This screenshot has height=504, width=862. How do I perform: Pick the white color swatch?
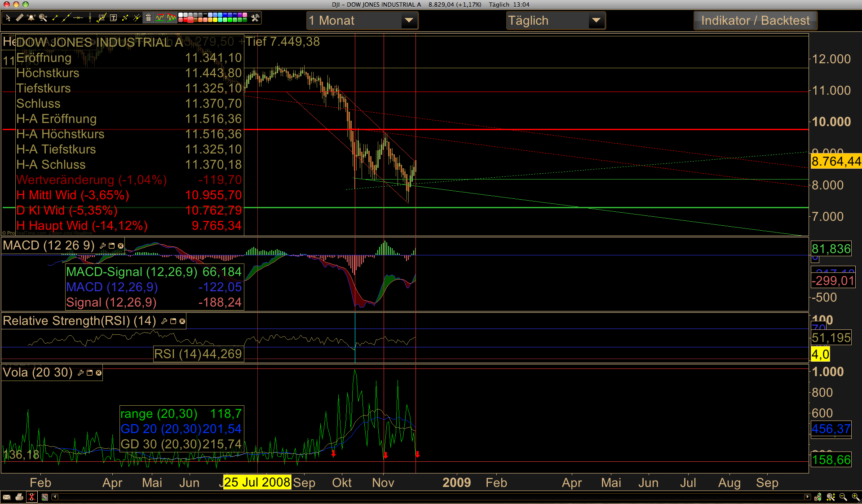pyautogui.click(x=181, y=15)
